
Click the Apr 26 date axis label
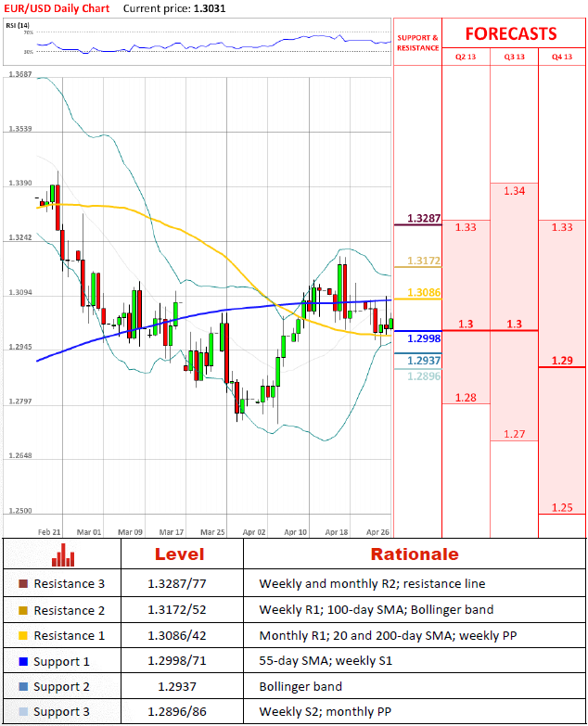pyautogui.click(x=377, y=532)
